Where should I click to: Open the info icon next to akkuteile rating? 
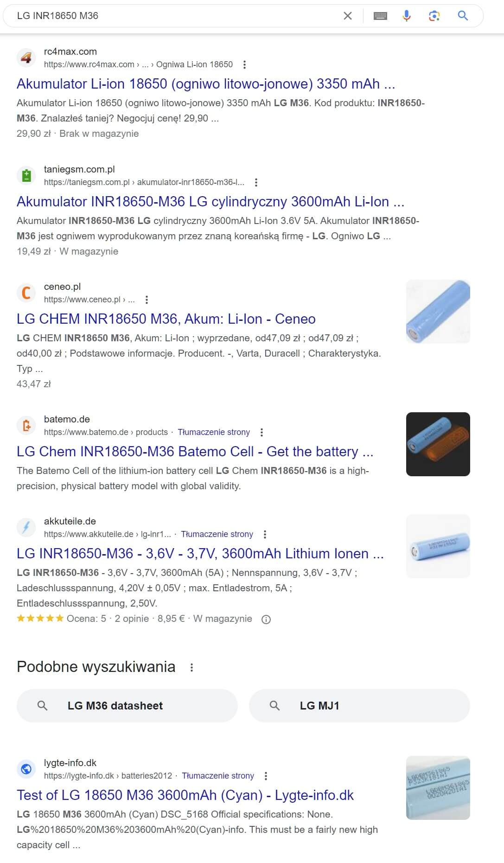click(266, 619)
